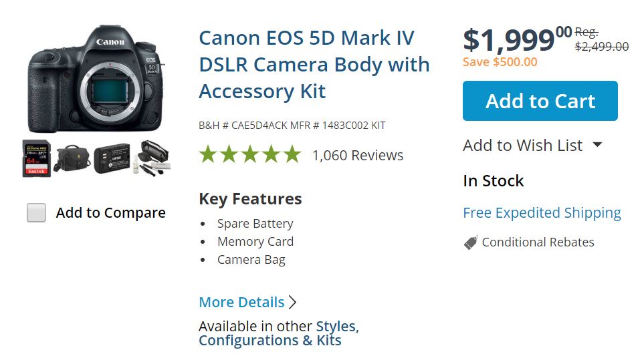Viewport: 642px width, 364px height.
Task: Click the Conditional Rebates tag icon
Action: point(471,242)
